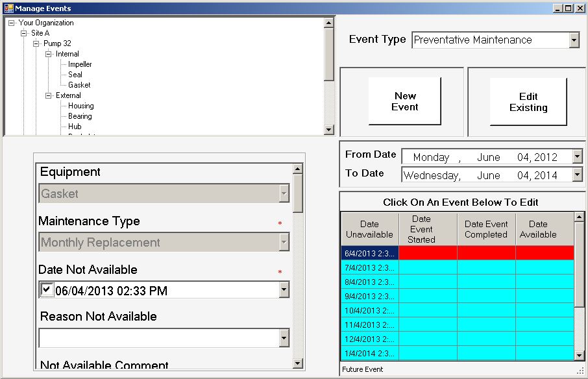Open the Event Type dropdown
Viewport: 588px width, 379px height.
pyautogui.click(x=574, y=40)
